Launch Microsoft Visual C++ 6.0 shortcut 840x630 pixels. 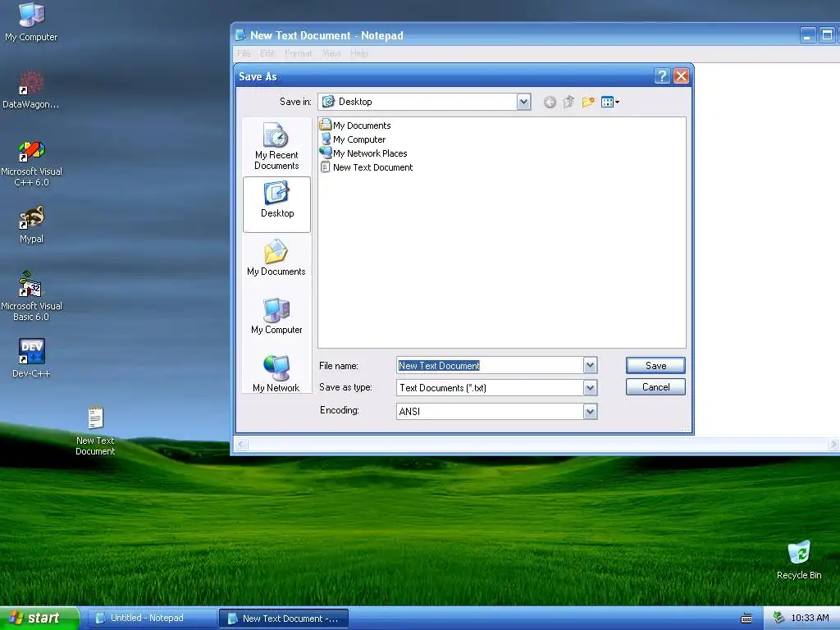pyautogui.click(x=31, y=163)
